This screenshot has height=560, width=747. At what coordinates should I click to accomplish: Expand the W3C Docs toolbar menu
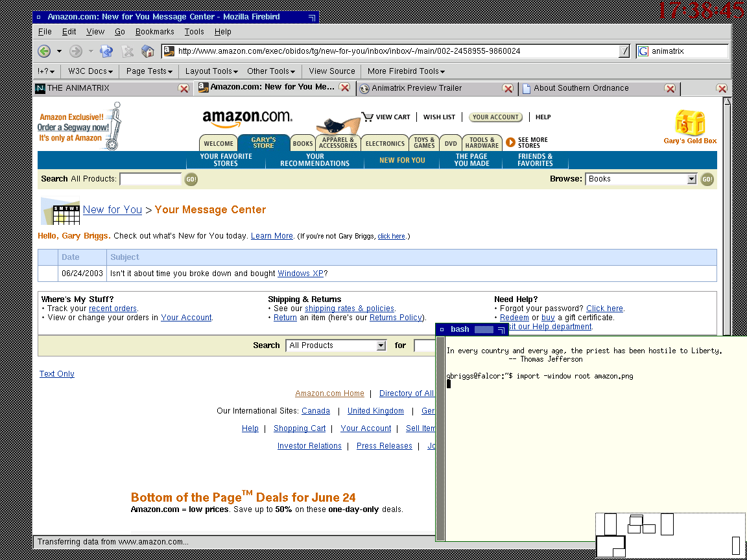90,71
